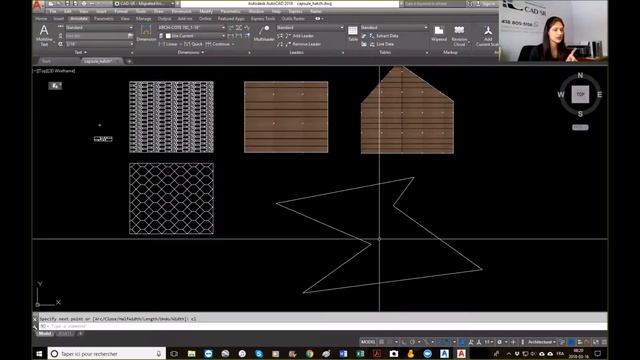Click the Multiline Text tool
This screenshot has width=640, height=360.
tap(44, 35)
